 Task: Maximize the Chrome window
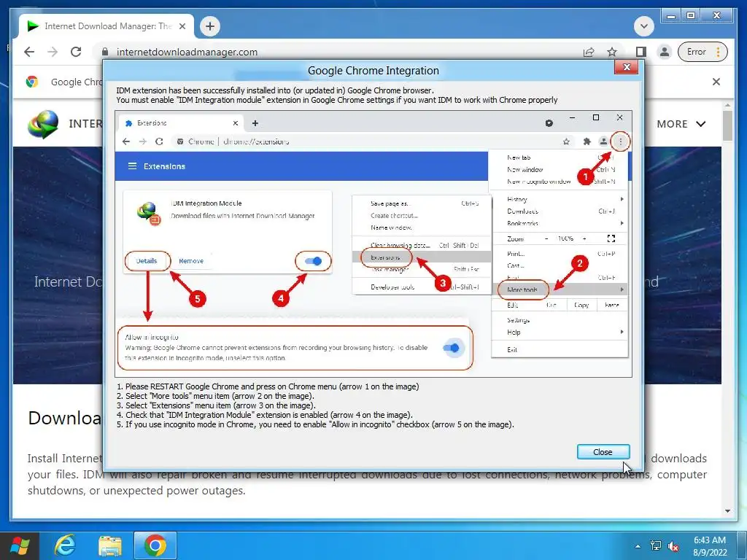click(691, 16)
